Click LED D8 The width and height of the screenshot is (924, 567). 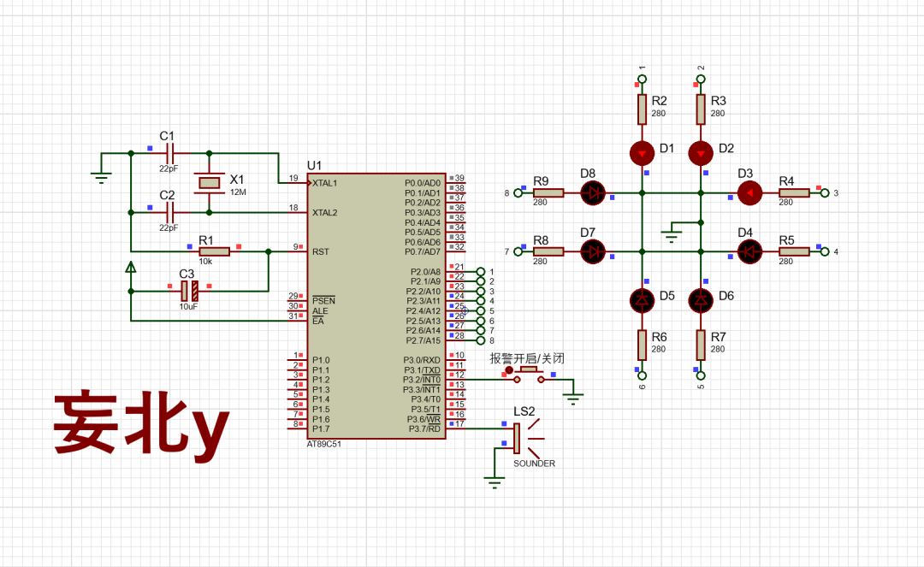[593, 192]
